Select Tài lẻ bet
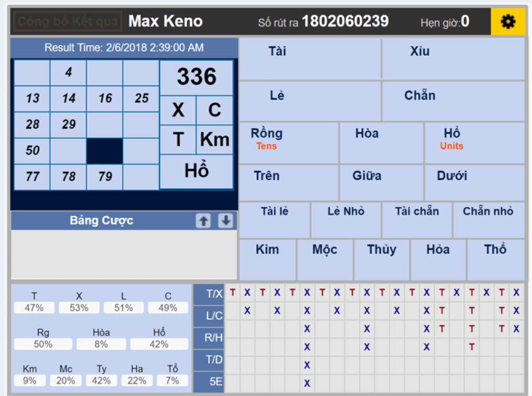532x396 pixels. (275, 220)
